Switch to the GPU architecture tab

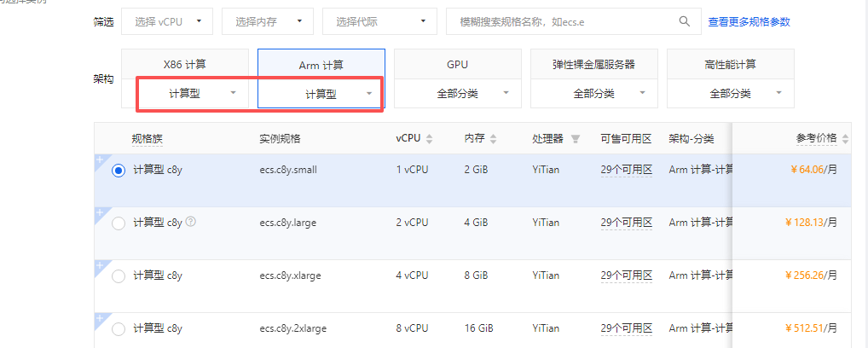click(457, 64)
